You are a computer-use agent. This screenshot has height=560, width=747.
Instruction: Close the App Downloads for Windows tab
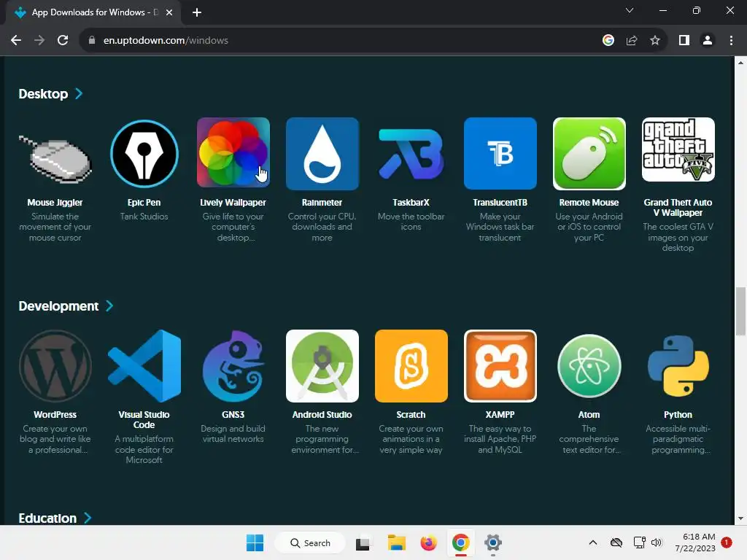[169, 13]
